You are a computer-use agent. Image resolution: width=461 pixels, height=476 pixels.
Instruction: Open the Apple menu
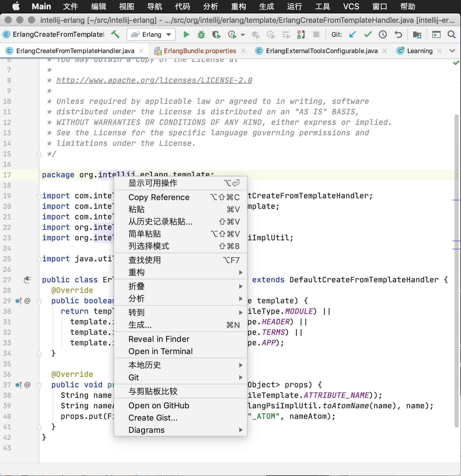click(x=16, y=6)
